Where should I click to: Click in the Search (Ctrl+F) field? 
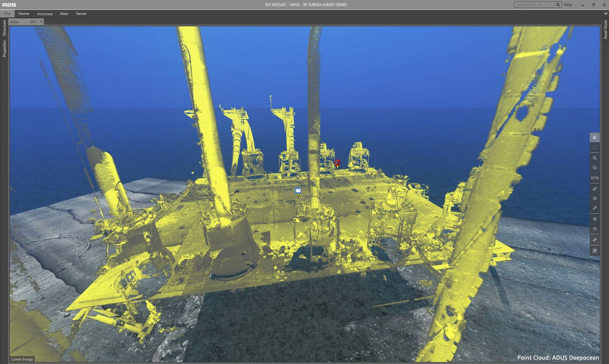click(x=534, y=5)
